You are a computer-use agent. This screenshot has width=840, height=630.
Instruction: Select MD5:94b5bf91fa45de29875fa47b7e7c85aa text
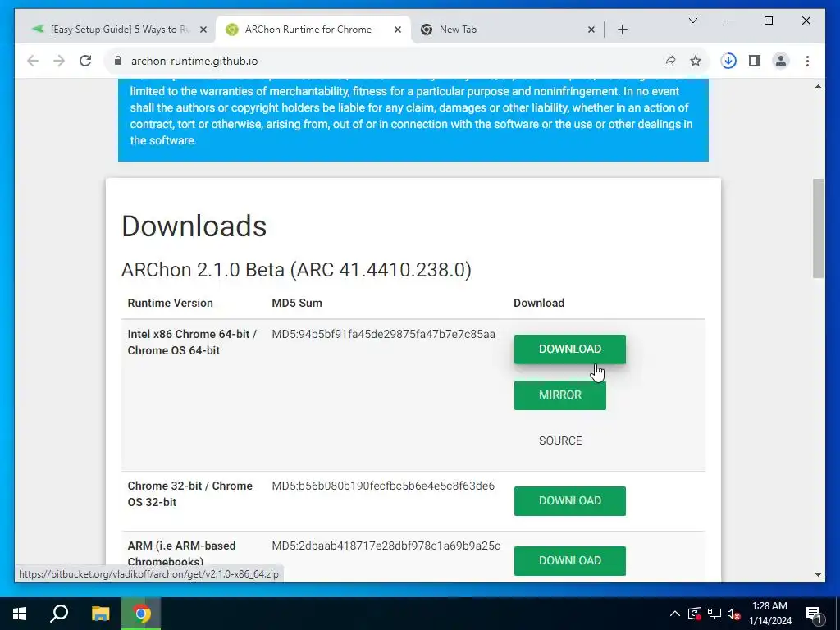[384, 335]
